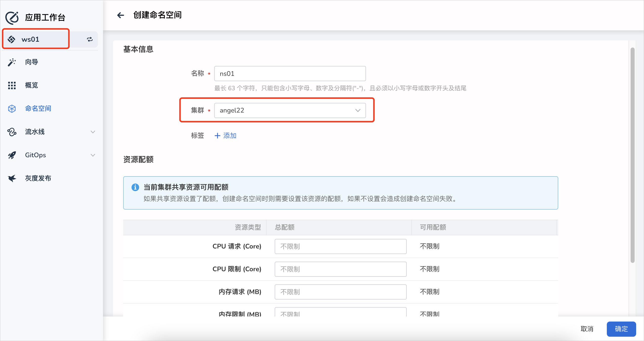
Task: Open the 集群 dropdown showing angel22
Action: 290,110
